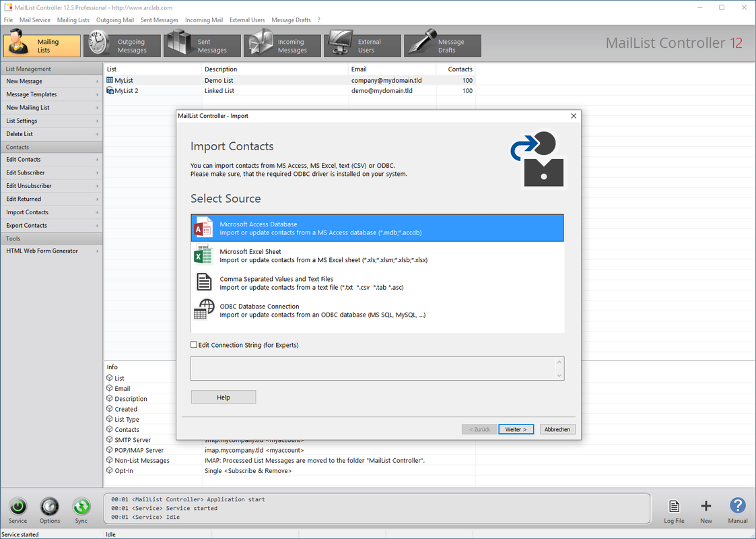Click the cube icon beside SMTP Server

[x=110, y=439]
